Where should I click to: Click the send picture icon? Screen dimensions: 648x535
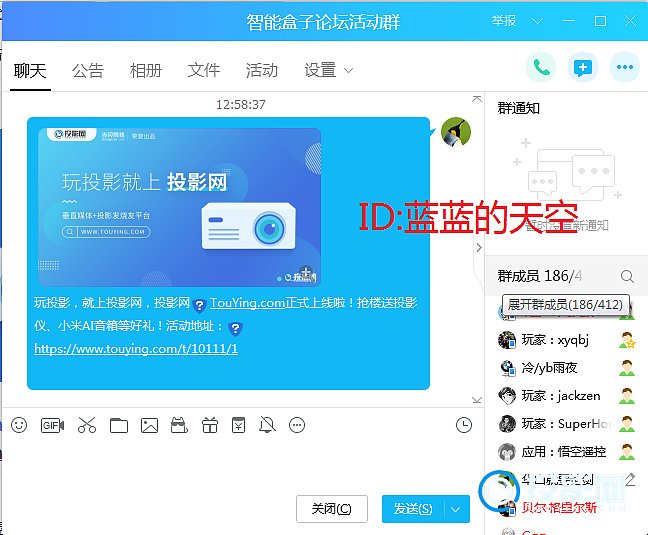point(149,425)
